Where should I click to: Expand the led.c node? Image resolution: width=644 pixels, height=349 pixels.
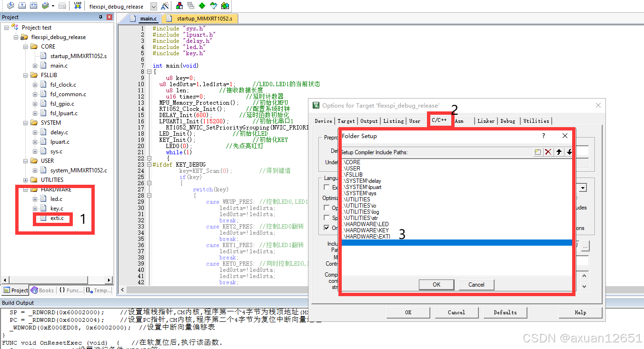[35, 199]
